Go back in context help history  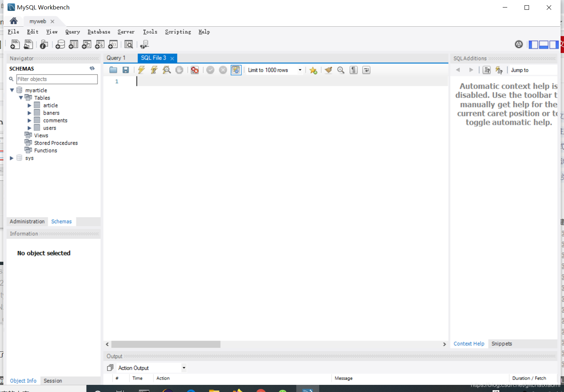pos(458,70)
